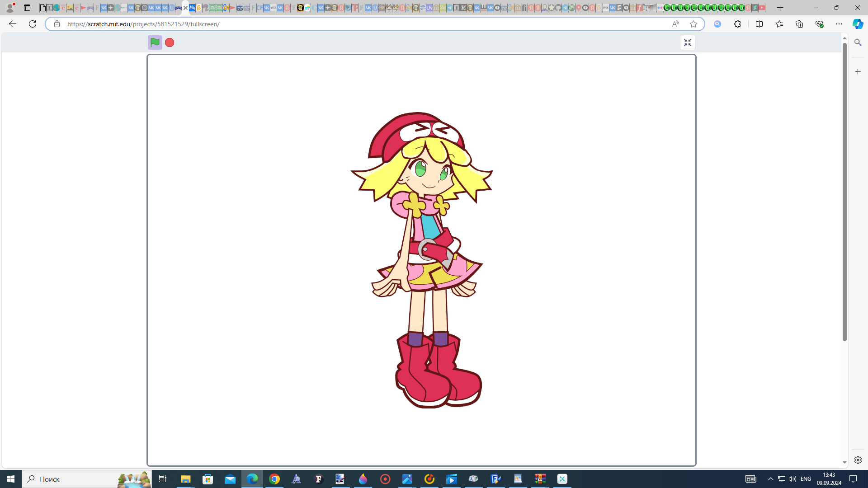The height and width of the screenshot is (488, 868).
Task: Click the taskbar search box Поиск
Action: click(87, 479)
